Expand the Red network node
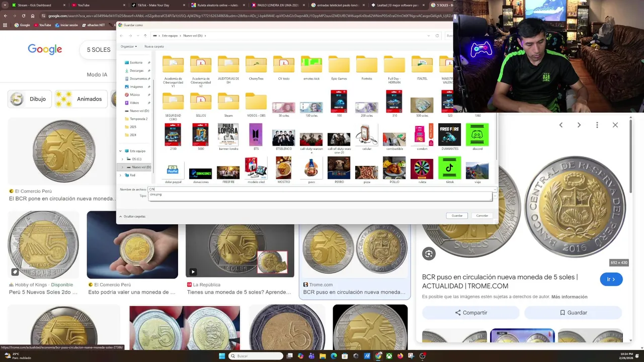The image size is (644, 362). (x=120, y=175)
